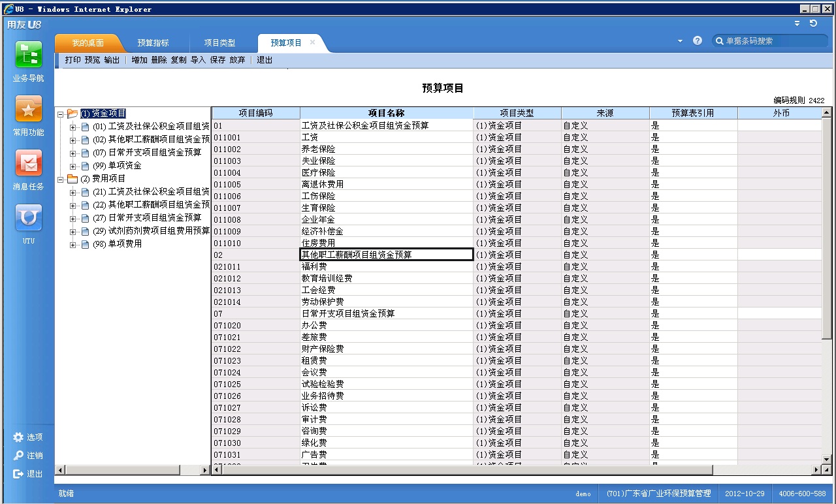Click the help question mark icon
The width and height of the screenshot is (836, 504).
tap(698, 40)
